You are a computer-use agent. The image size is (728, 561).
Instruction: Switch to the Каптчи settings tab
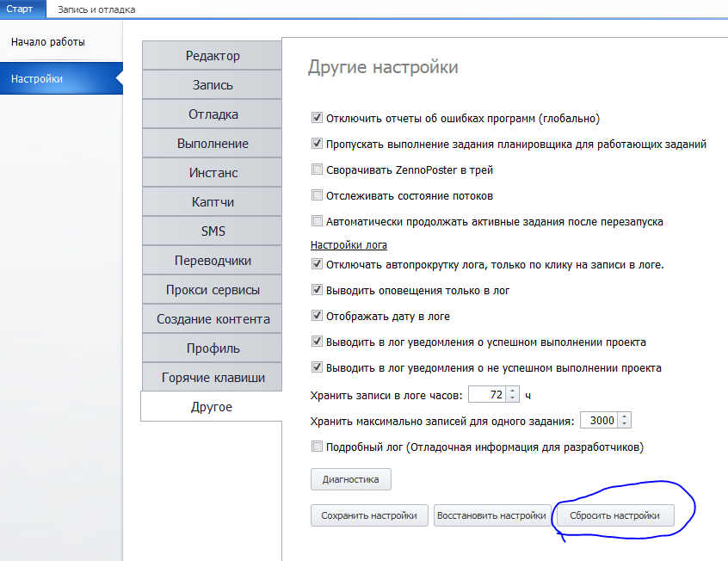pos(213,202)
